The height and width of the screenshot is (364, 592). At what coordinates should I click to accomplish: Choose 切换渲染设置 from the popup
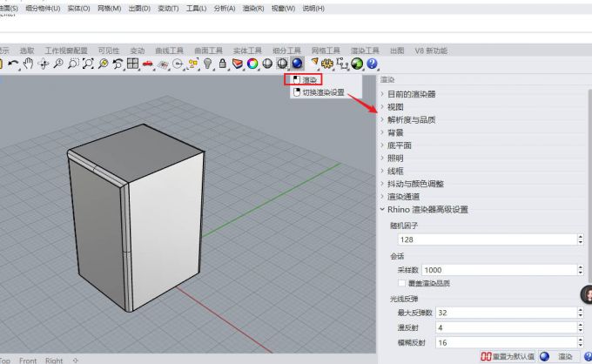tap(322, 92)
